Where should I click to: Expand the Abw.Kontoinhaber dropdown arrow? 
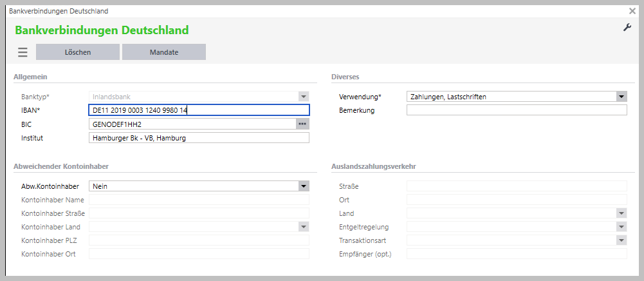coord(304,186)
